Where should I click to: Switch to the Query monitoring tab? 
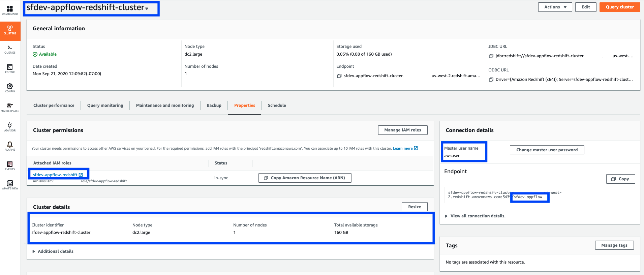point(105,105)
